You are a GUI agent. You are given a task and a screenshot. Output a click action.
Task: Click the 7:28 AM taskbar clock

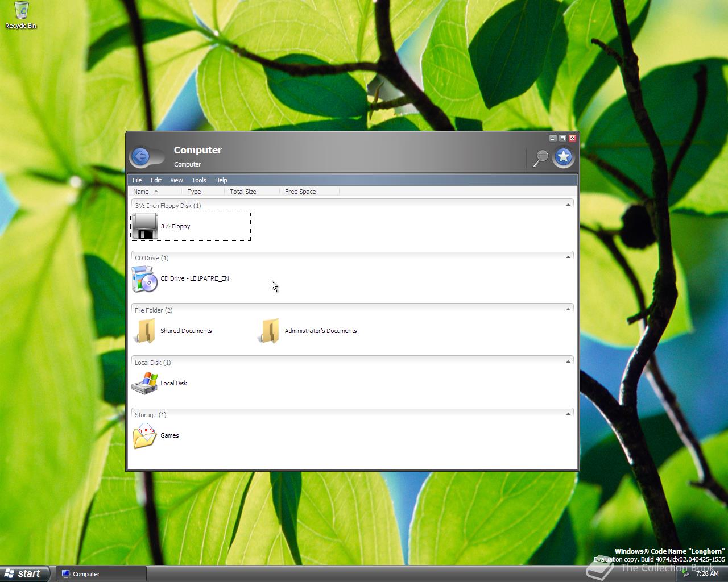707,573
